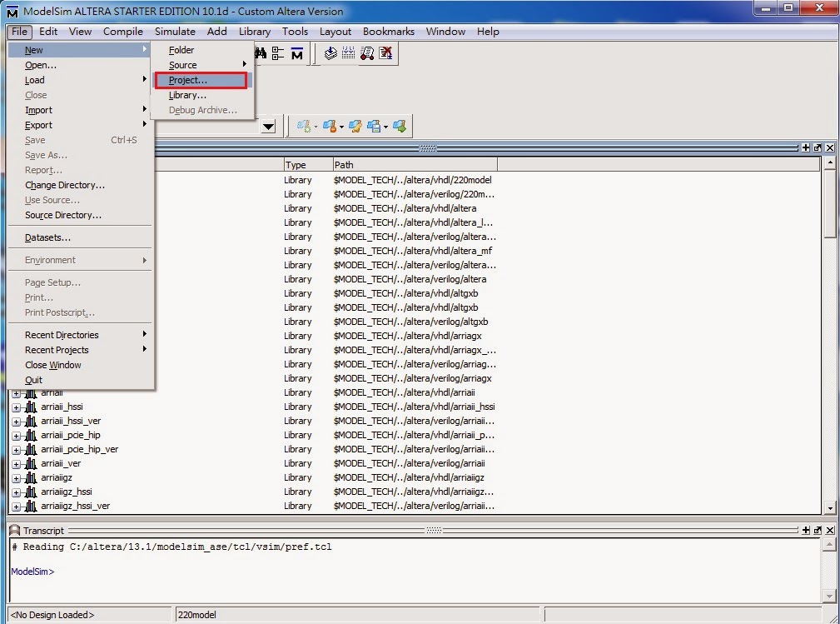Open the Recent Directories submenu
The height and width of the screenshot is (624, 840).
point(81,335)
